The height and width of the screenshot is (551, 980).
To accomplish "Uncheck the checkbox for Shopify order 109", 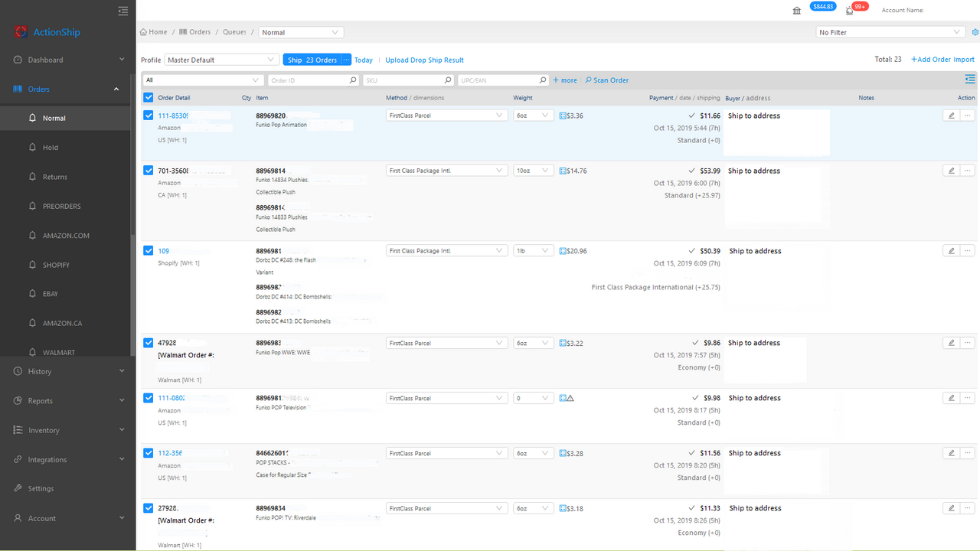I will [x=148, y=250].
